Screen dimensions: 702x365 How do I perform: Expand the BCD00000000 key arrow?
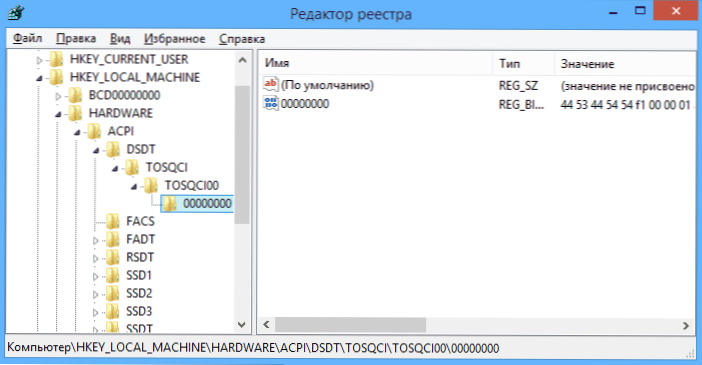[x=58, y=96]
